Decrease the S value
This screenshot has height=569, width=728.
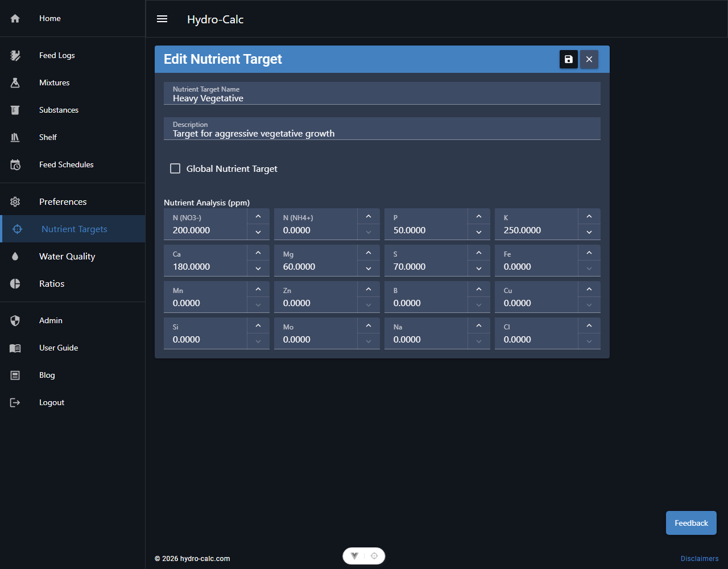479,269
